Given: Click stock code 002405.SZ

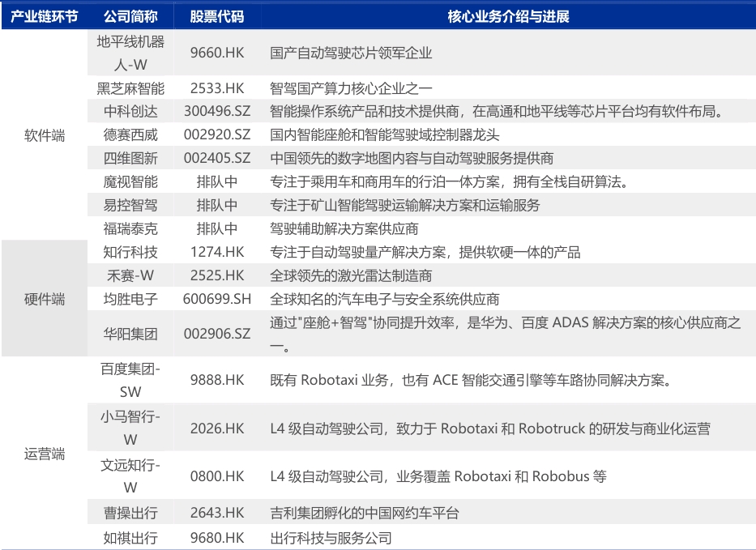Looking at the screenshot, I should tap(217, 158).
